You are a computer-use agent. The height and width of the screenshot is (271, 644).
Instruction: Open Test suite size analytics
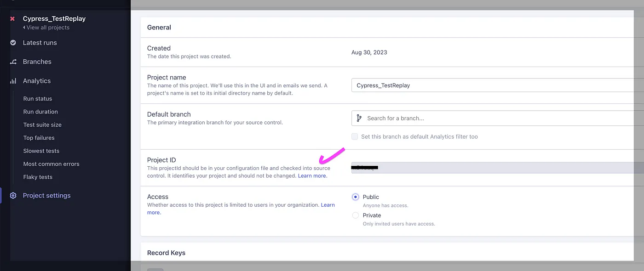click(42, 125)
